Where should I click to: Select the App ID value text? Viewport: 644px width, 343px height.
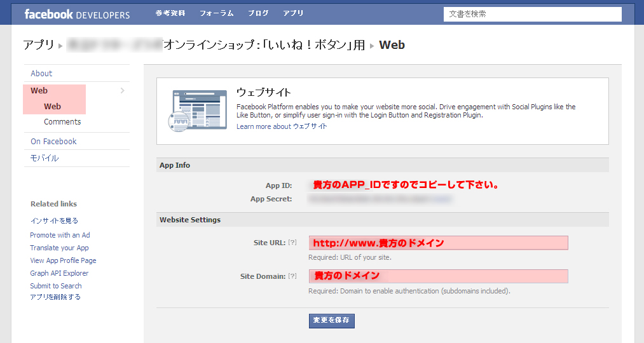click(x=406, y=185)
